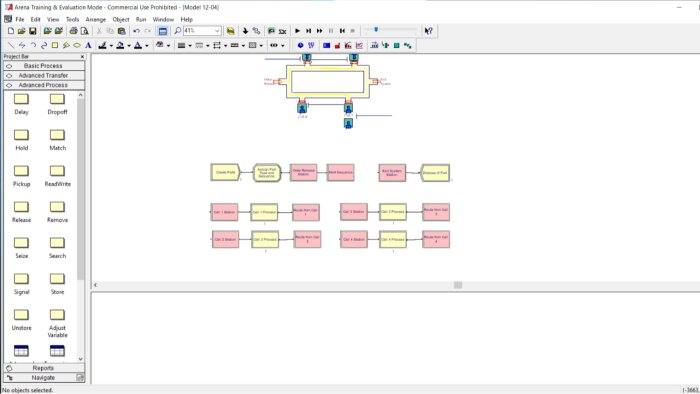This screenshot has height=394, width=700.
Task: Select the Seize module
Action: 21,248
